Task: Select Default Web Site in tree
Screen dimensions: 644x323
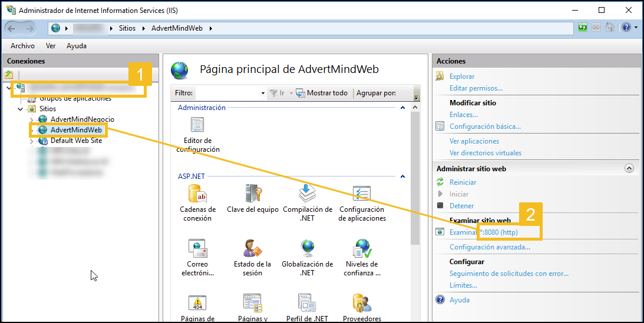Action: click(x=76, y=141)
